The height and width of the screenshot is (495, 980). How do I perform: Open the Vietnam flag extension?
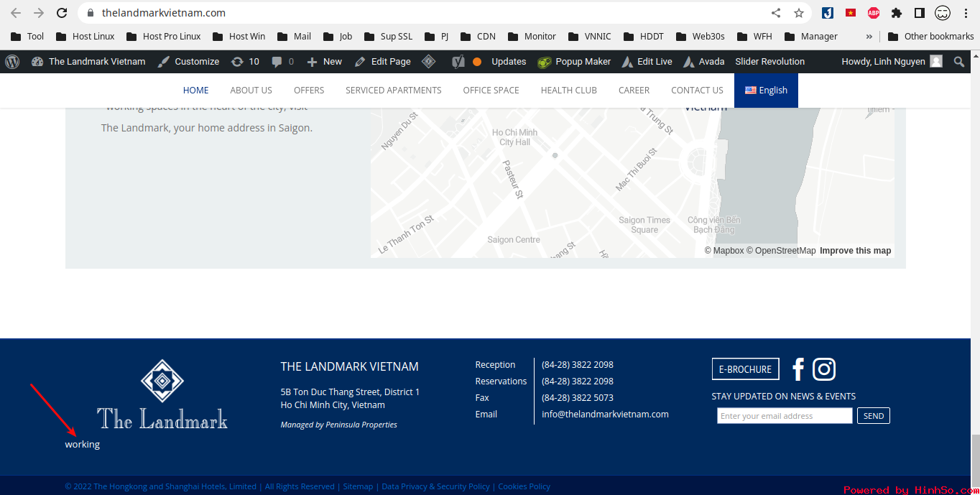851,13
